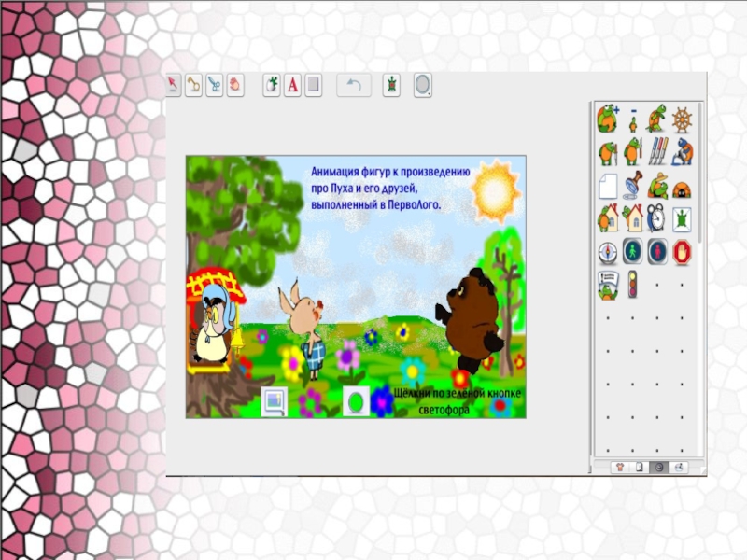Viewport: 747px width, 560px height.
Task: Click the turtle standing beside house icon
Action: click(x=608, y=218)
